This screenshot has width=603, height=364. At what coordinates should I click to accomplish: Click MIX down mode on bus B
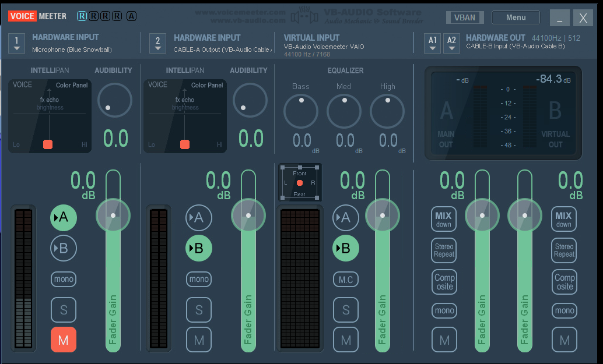coord(564,219)
